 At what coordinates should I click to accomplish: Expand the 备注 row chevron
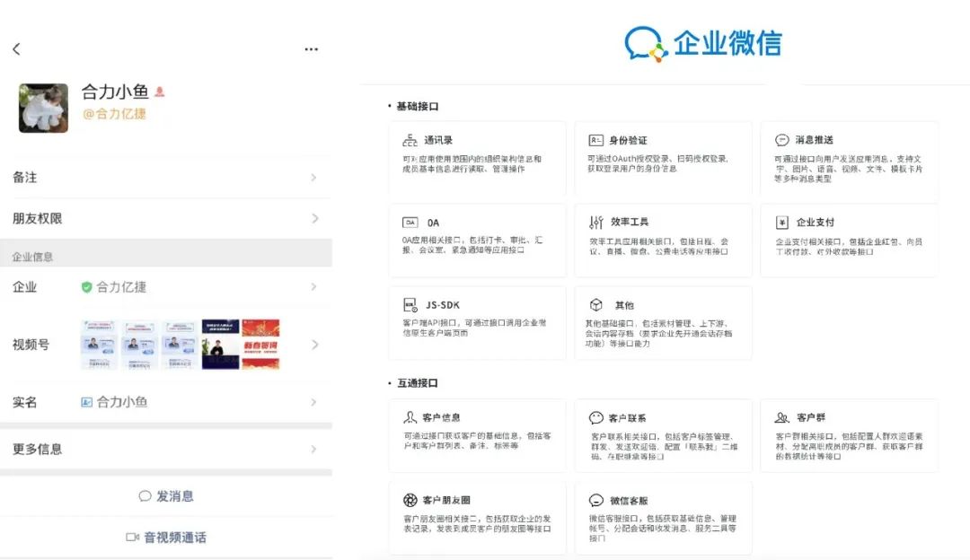pos(313,178)
